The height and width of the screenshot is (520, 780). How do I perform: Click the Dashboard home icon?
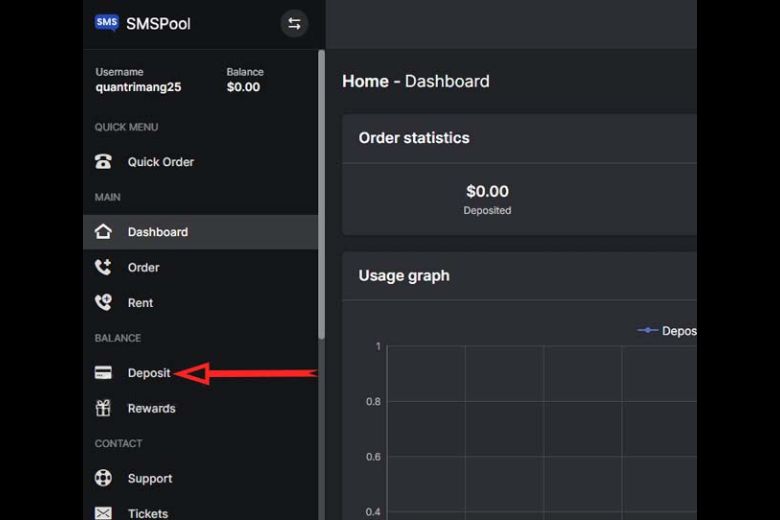(103, 232)
